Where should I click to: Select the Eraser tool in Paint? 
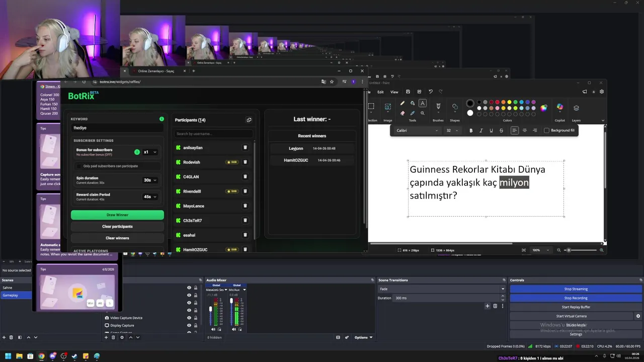click(x=402, y=113)
